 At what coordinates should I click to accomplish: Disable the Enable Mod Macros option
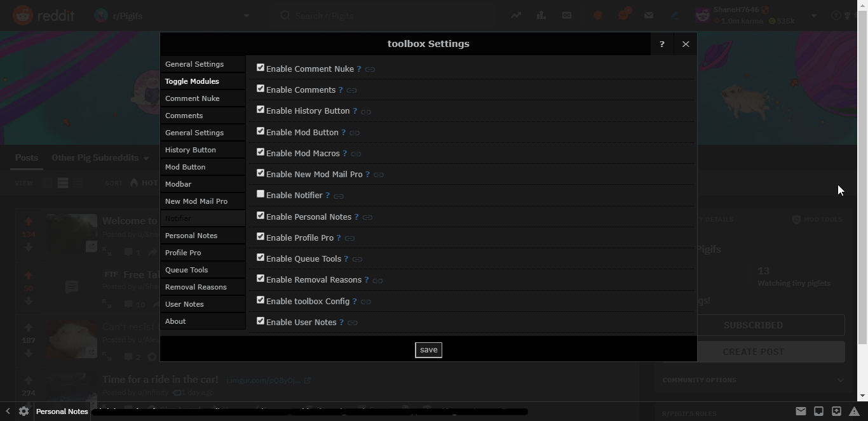click(x=260, y=152)
